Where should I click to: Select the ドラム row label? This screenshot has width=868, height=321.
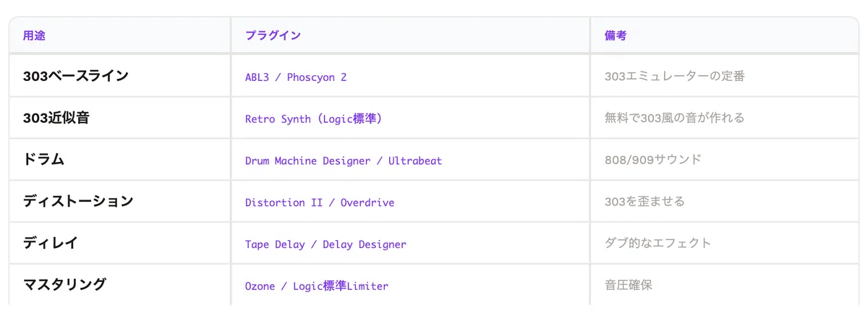pos(43,160)
